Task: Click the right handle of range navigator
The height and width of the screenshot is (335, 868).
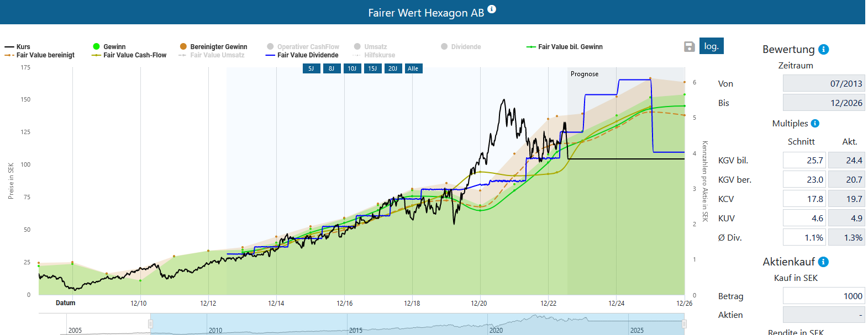Action: tap(684, 324)
